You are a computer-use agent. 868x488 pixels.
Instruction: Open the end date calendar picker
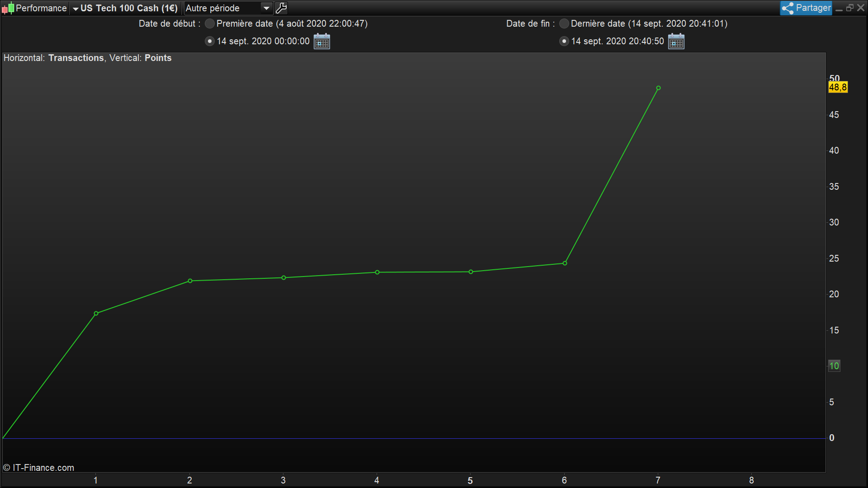tap(676, 41)
